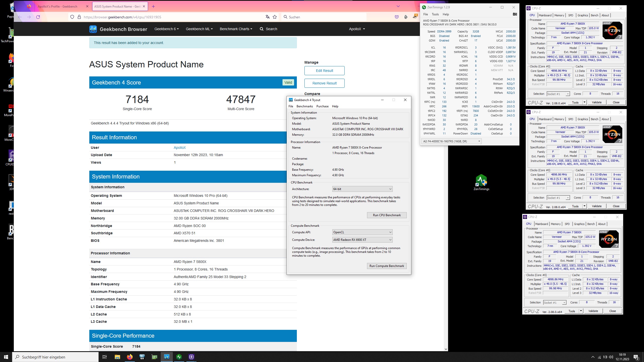Open the Architecture 64-bit combo box
This screenshot has height=362, width=644.
362,189
